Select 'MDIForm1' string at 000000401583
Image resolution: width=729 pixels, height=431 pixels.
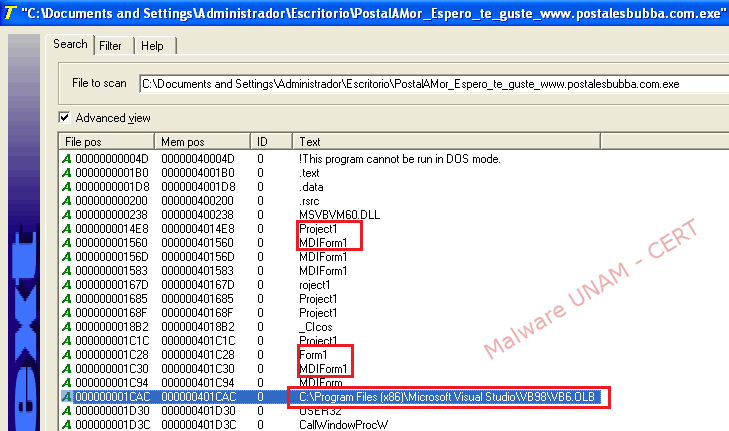coord(323,271)
